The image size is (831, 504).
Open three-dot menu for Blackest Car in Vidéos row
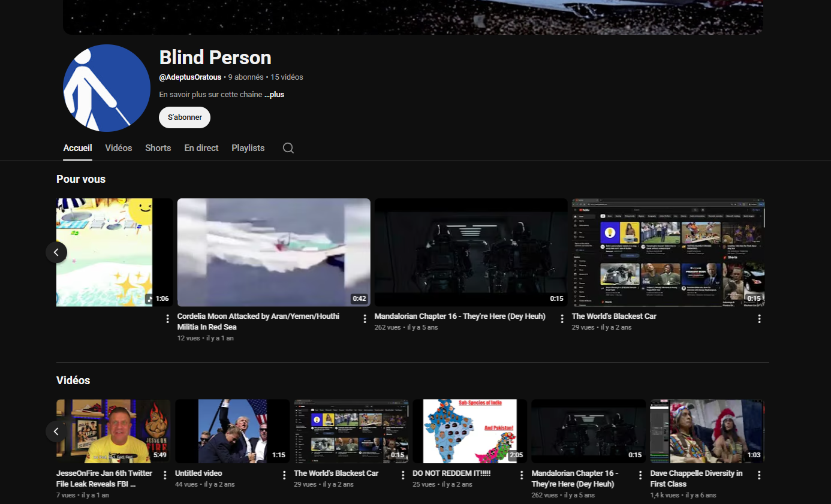(x=403, y=475)
